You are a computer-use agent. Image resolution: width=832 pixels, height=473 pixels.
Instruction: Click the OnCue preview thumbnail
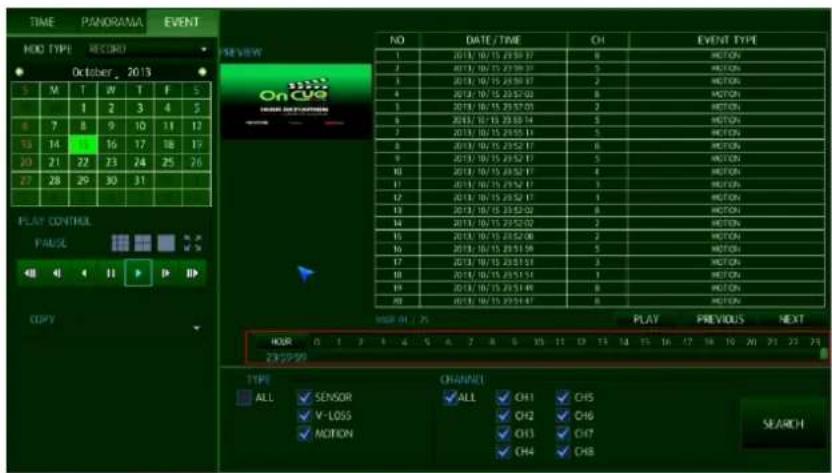[x=296, y=101]
